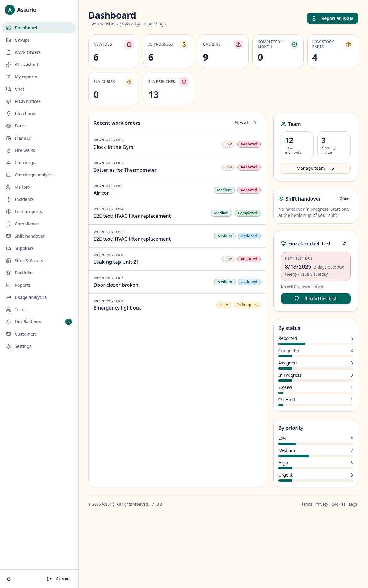Click the Shift handover sidebar icon
The image size is (368, 588).
click(x=9, y=236)
